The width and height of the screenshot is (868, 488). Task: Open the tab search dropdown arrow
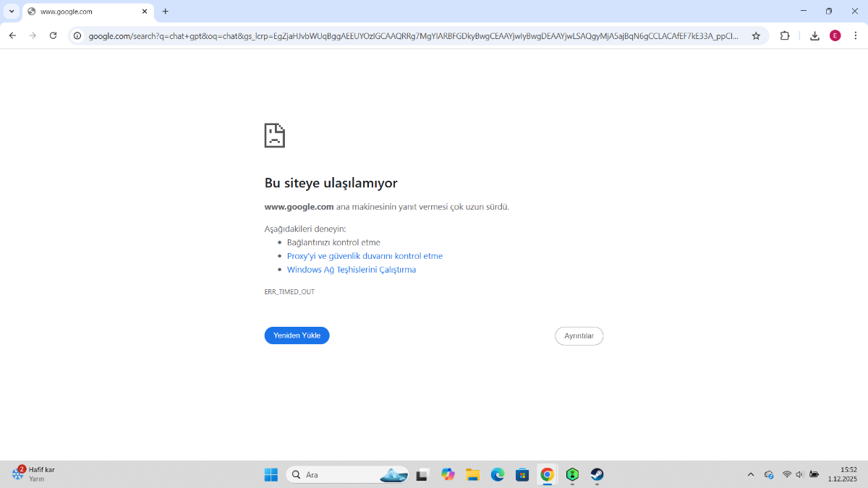pyautogui.click(x=12, y=12)
